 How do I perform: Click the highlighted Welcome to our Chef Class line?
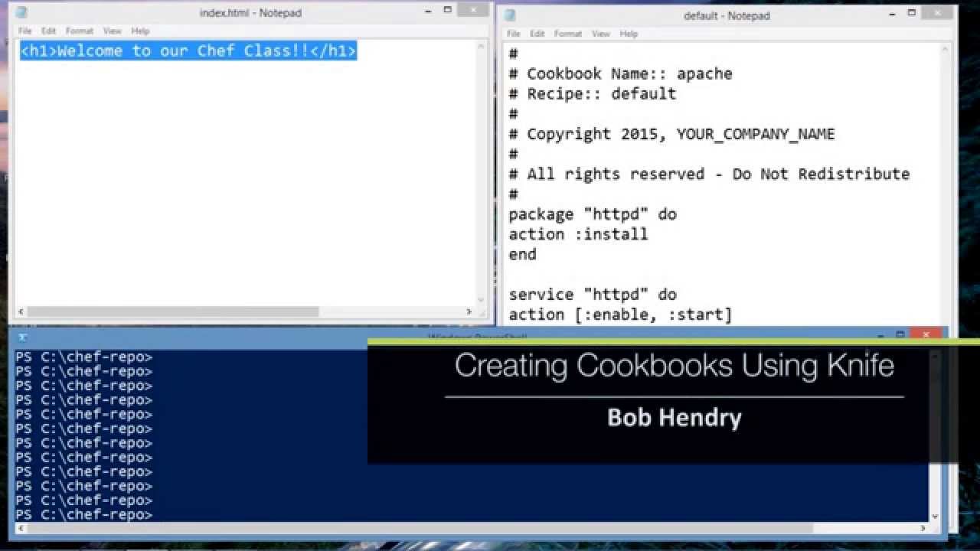point(188,51)
